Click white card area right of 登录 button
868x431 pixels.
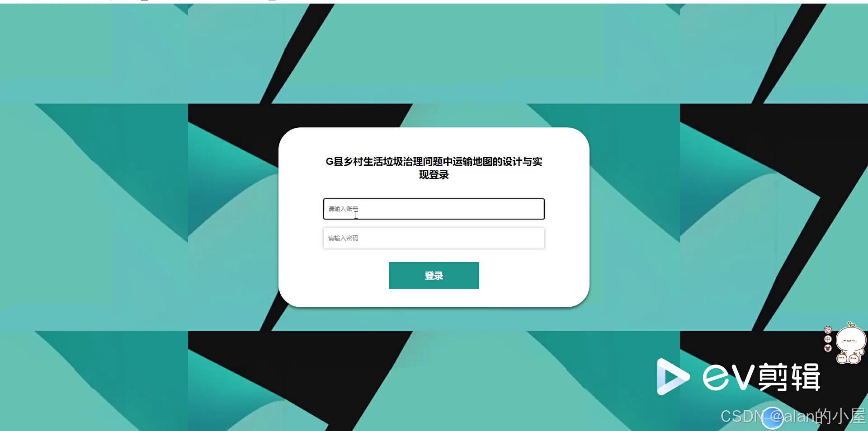(x=524, y=276)
